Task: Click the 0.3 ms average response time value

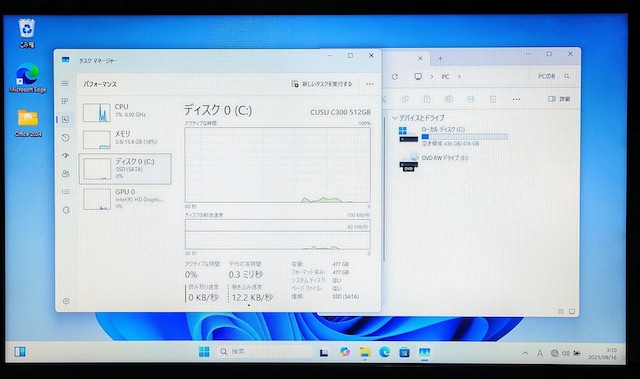Action: tap(246, 275)
